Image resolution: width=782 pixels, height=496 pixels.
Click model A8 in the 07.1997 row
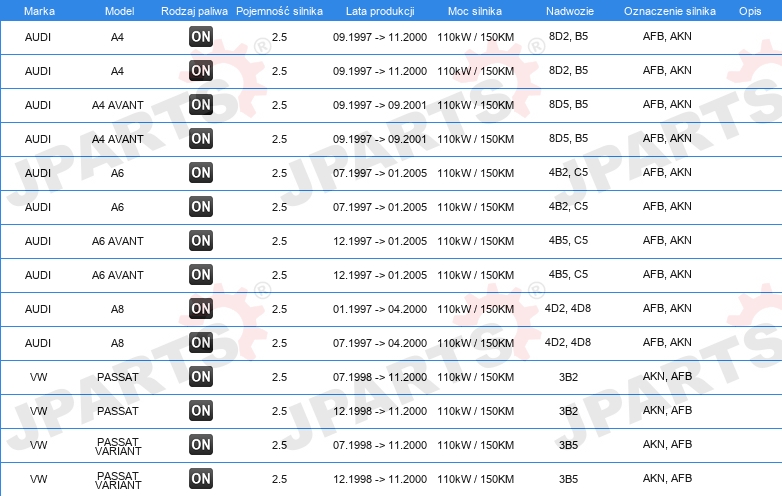[117, 343]
